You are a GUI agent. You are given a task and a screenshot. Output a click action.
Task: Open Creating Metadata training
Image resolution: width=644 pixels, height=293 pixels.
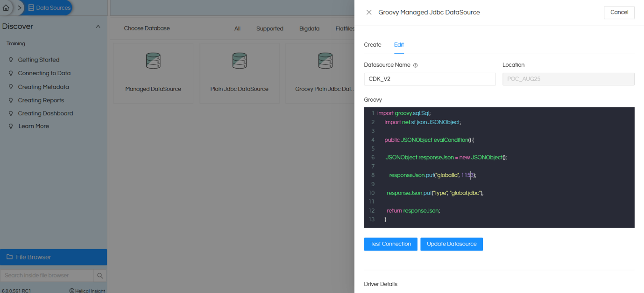tap(43, 87)
